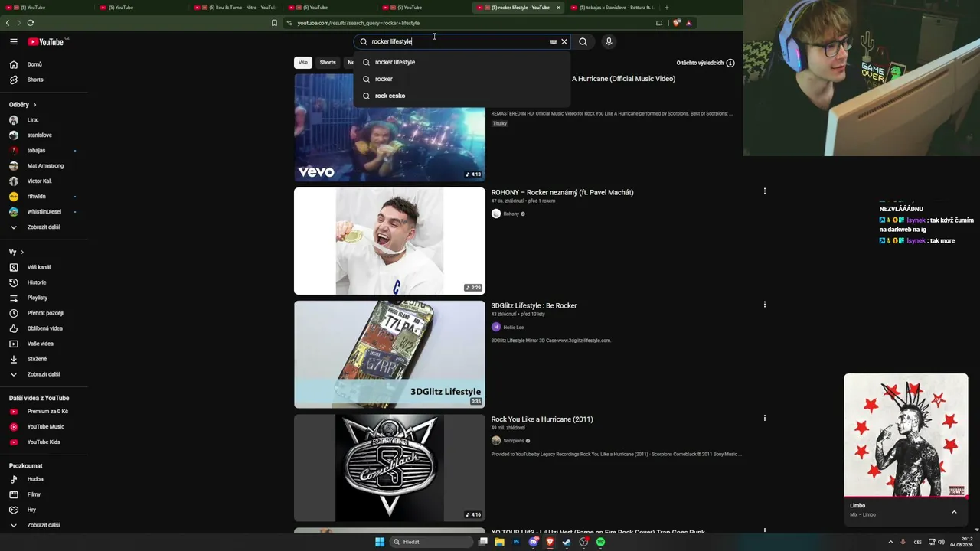
Task: Play ROHONY – Rocker neznámý thumbnail
Action: click(x=390, y=241)
